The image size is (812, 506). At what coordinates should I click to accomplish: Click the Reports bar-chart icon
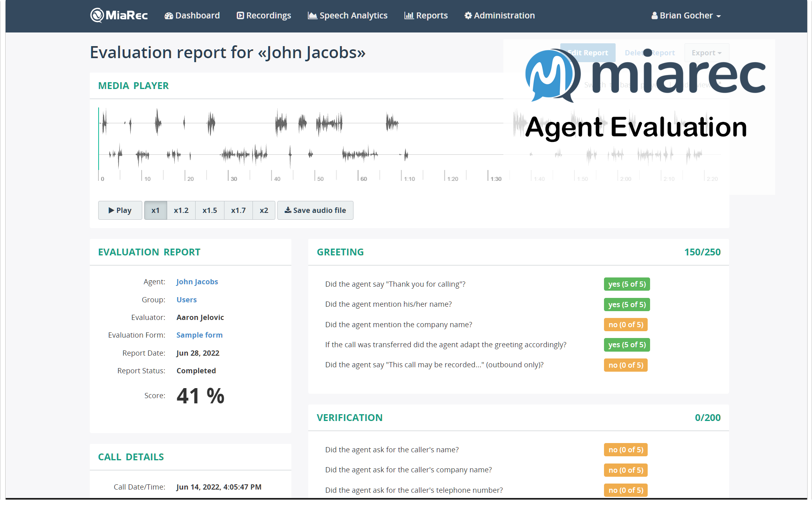click(409, 16)
